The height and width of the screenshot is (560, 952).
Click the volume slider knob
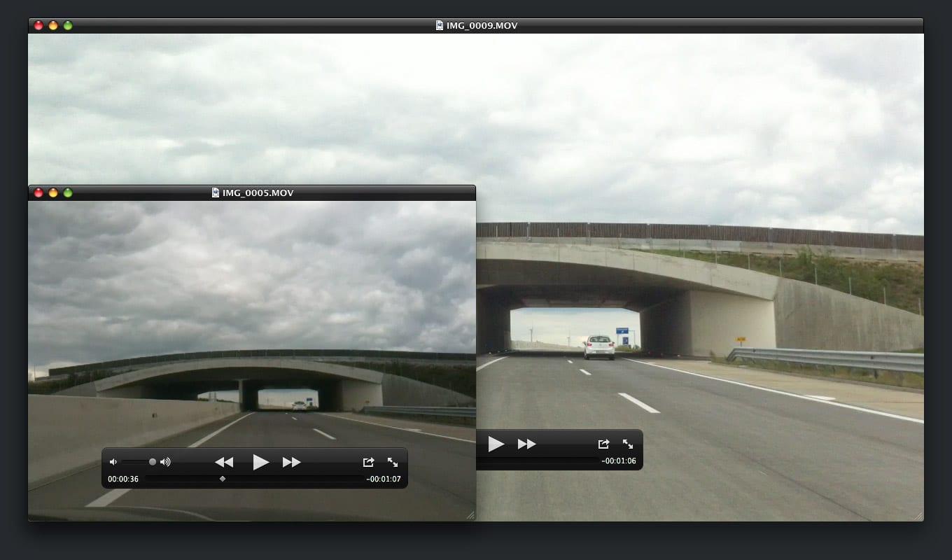[x=153, y=462]
